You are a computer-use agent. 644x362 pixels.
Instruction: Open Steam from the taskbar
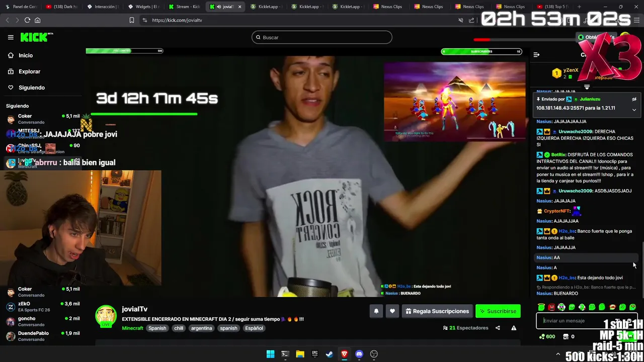pyautogui.click(x=330, y=354)
